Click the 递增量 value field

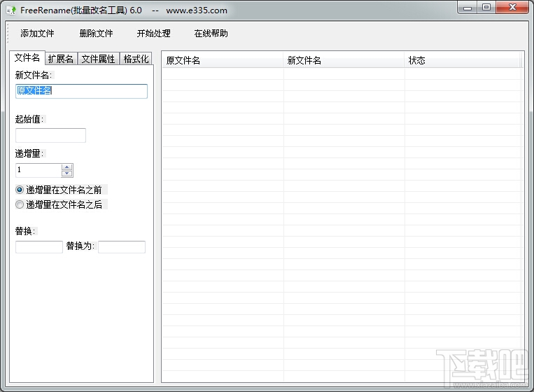(38, 170)
